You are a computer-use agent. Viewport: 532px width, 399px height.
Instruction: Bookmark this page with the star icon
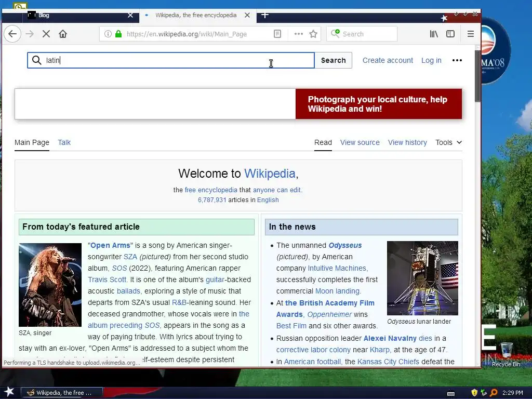tap(313, 34)
